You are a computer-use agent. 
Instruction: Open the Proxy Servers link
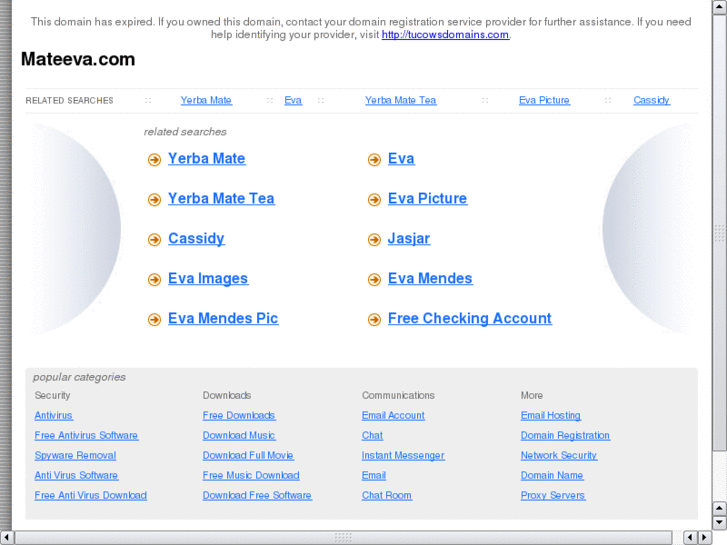click(x=553, y=495)
